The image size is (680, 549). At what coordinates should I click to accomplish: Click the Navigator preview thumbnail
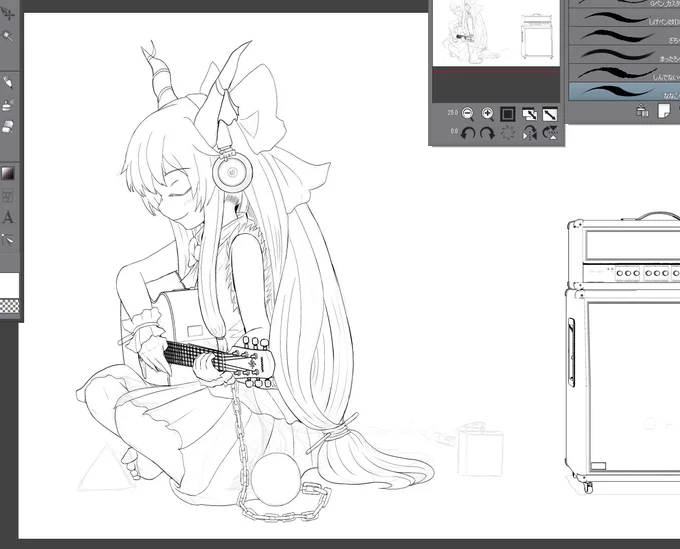[x=497, y=33]
